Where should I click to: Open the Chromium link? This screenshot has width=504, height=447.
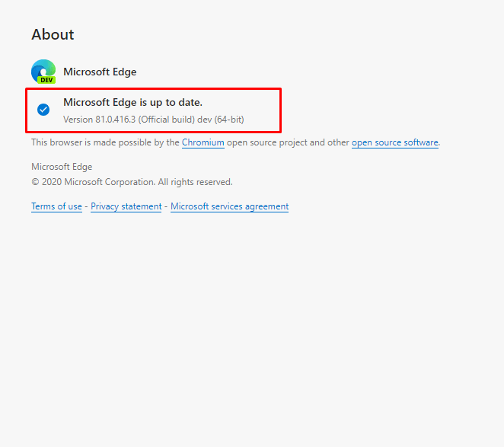pos(203,142)
